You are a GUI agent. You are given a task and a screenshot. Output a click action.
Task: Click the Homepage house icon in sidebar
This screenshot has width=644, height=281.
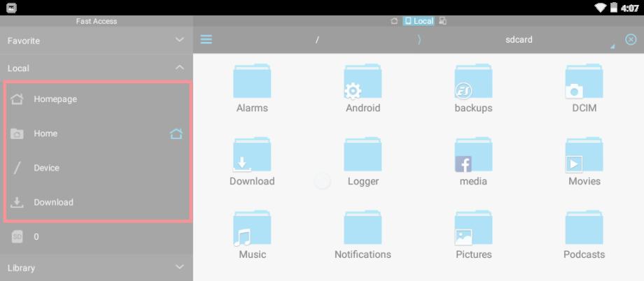(x=17, y=99)
